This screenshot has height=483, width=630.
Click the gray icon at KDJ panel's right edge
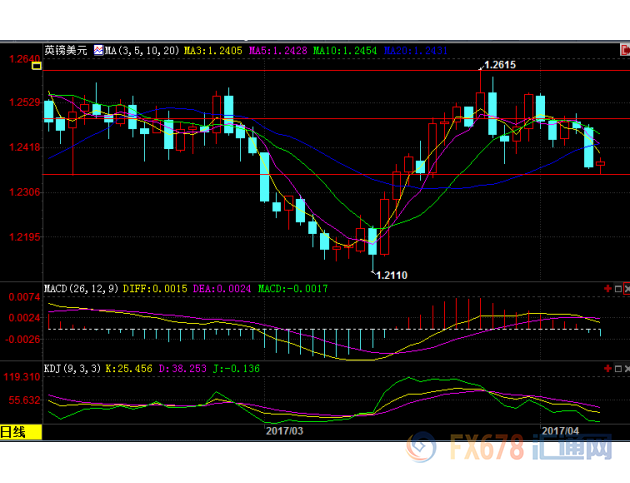point(620,370)
